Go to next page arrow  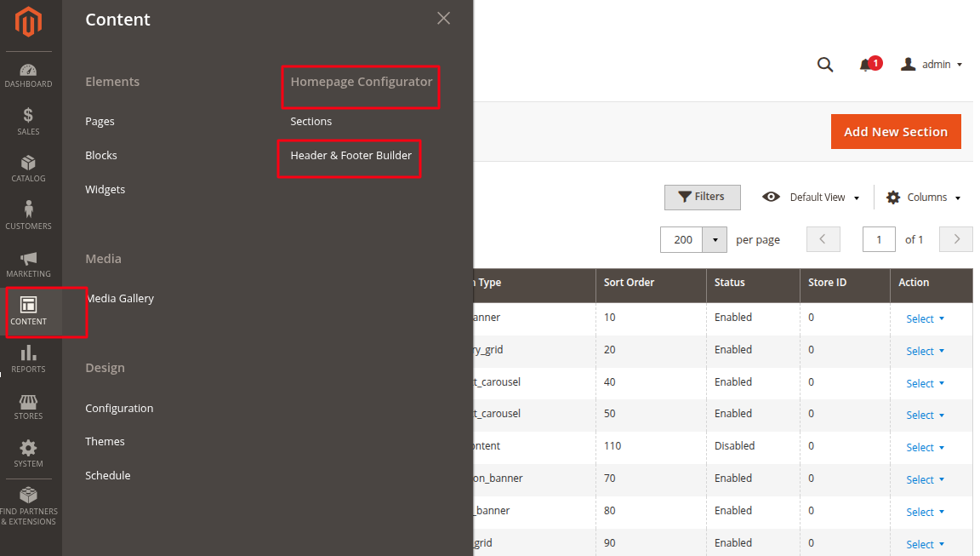point(955,239)
